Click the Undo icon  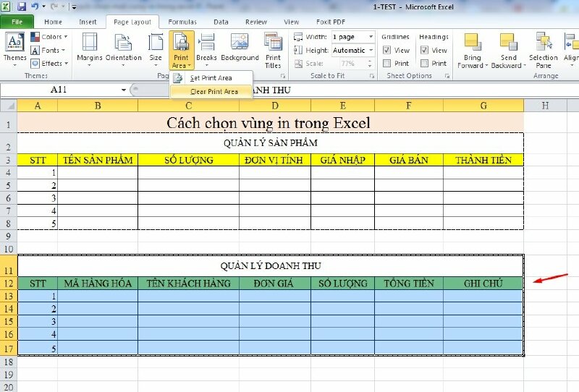35,7
